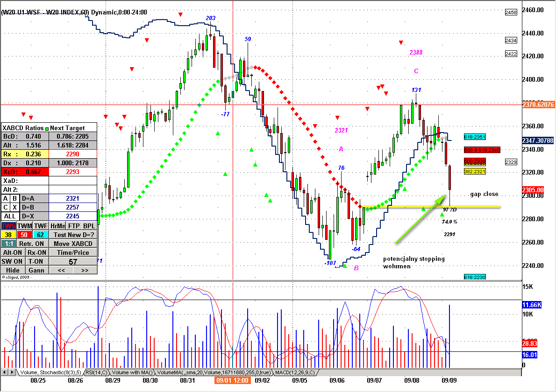Click the D=X target row
The image size is (556, 392).
coord(34,216)
